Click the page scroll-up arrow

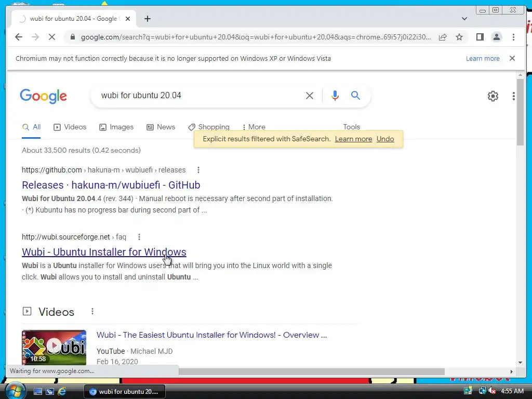(x=520, y=75)
